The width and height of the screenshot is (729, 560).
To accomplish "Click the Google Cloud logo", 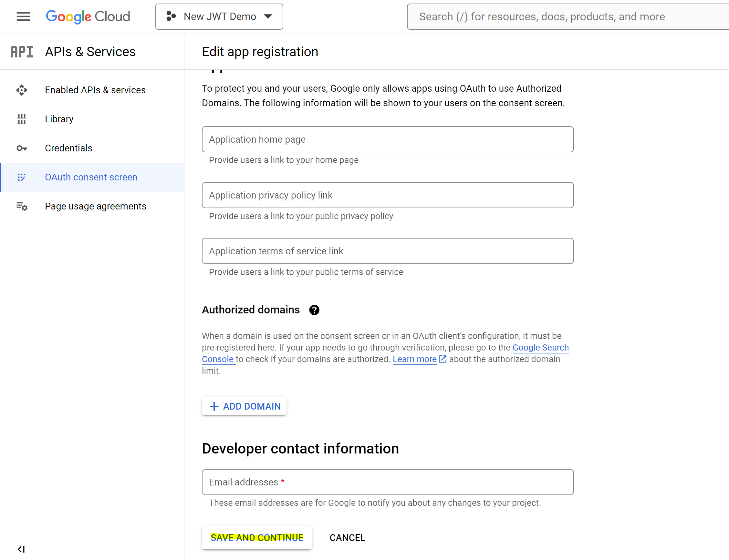I will pyautogui.click(x=88, y=16).
